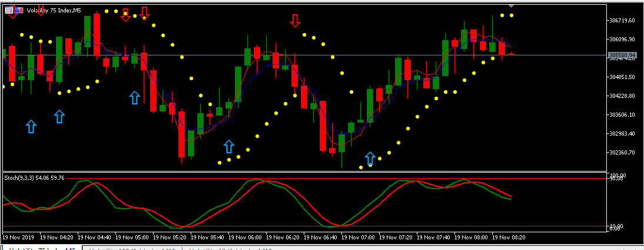This screenshot has height=250, width=644.
Task: Click the 19 Nov 06:20 time label
Action: (283, 237)
